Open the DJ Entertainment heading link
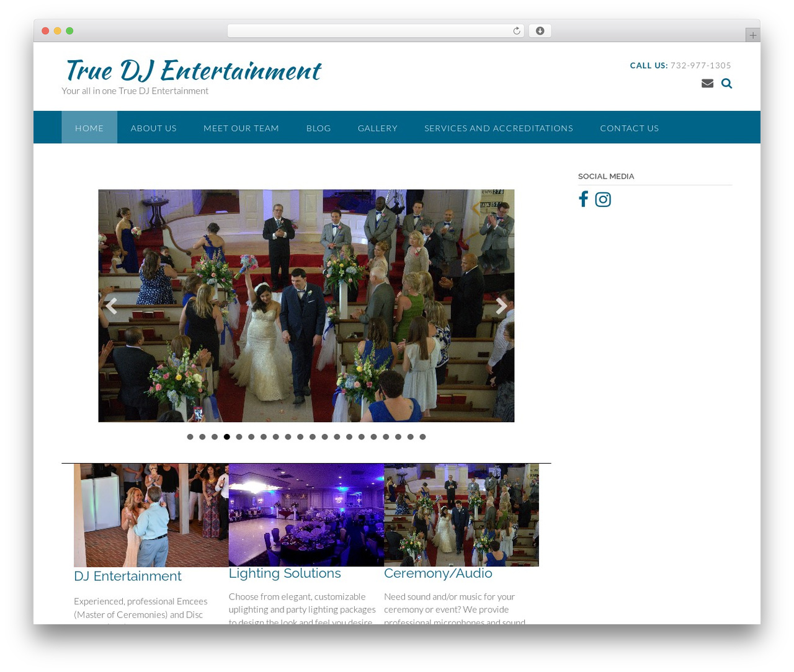This screenshot has width=794, height=672. pyautogui.click(x=128, y=576)
